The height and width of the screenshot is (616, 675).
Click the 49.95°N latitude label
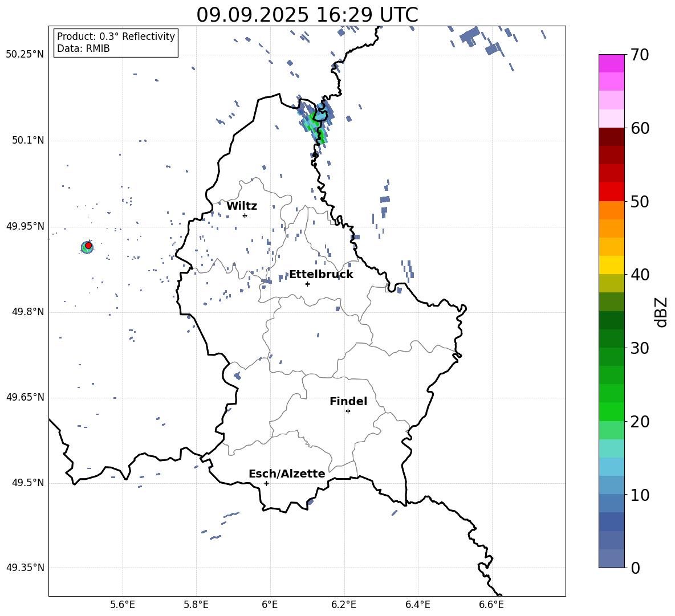tap(25, 226)
